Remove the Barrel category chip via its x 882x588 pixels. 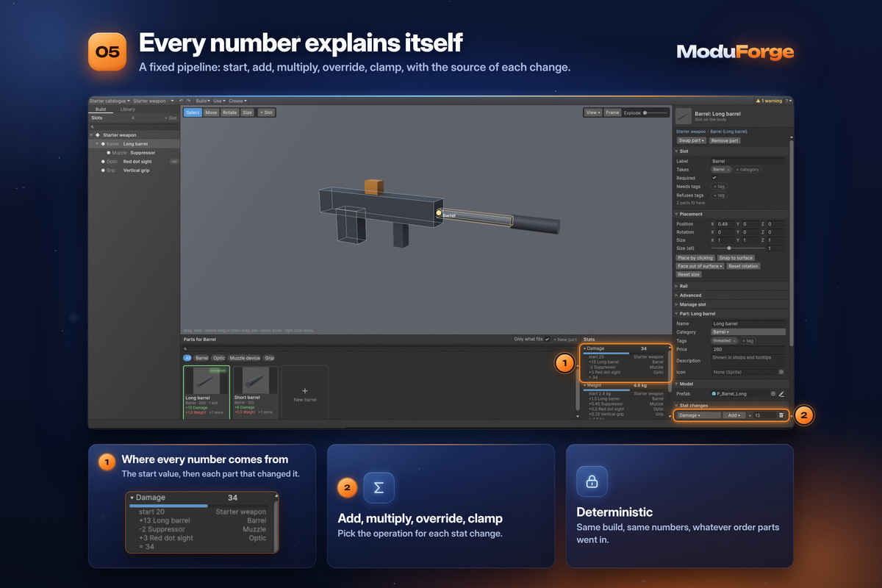click(x=728, y=170)
